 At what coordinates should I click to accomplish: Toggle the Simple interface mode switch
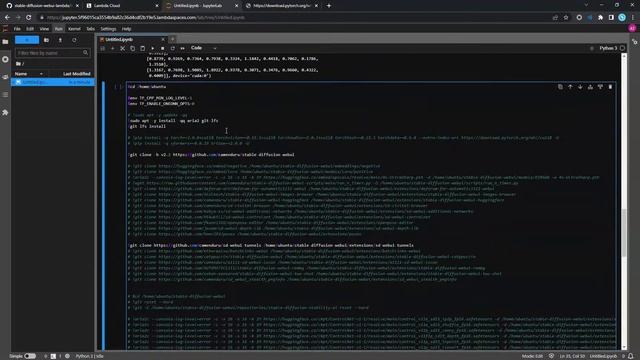click(x=30, y=356)
